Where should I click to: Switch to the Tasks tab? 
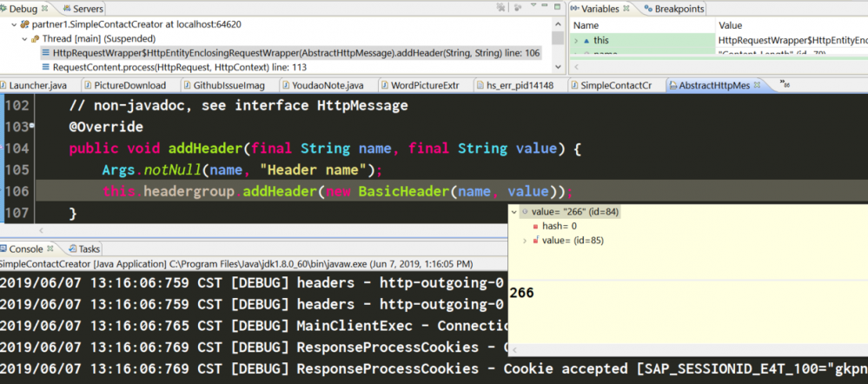pos(84,249)
